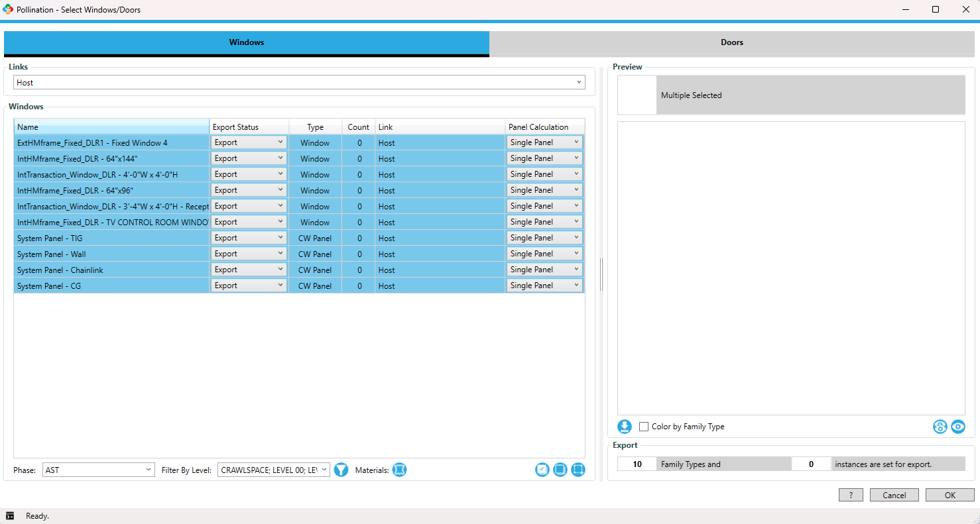The image size is (980, 524).
Task: Click the filled square selection icon
Action: (560, 469)
